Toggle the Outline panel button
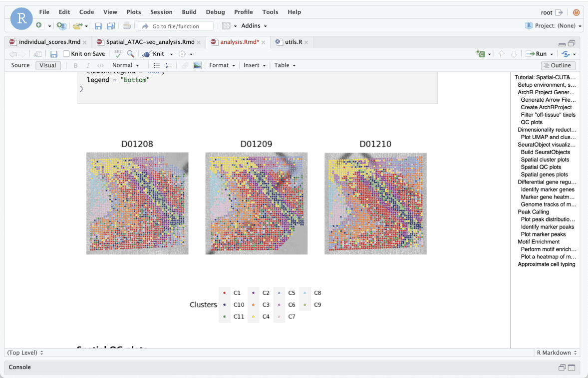 pos(558,65)
